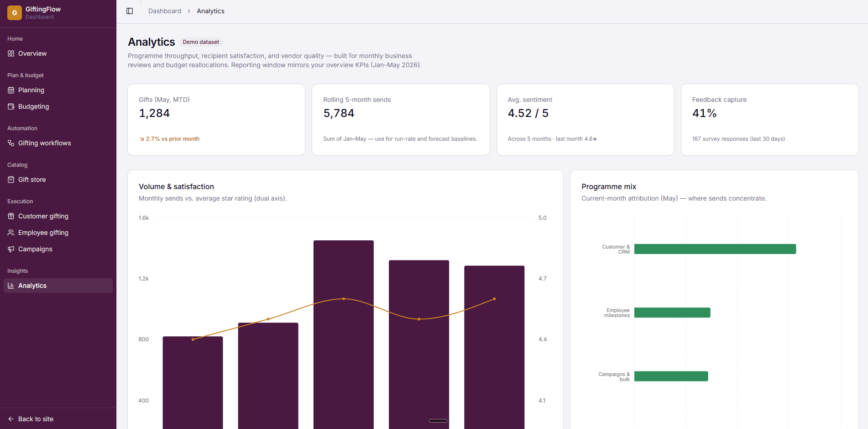Click the Budgeting wallet icon

[x=11, y=106]
